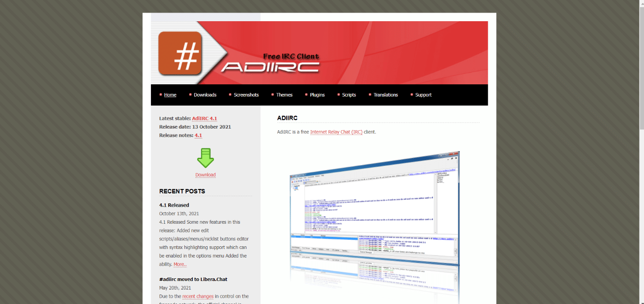Follow the recent changes link
This screenshot has height=304, width=644.
198,296
